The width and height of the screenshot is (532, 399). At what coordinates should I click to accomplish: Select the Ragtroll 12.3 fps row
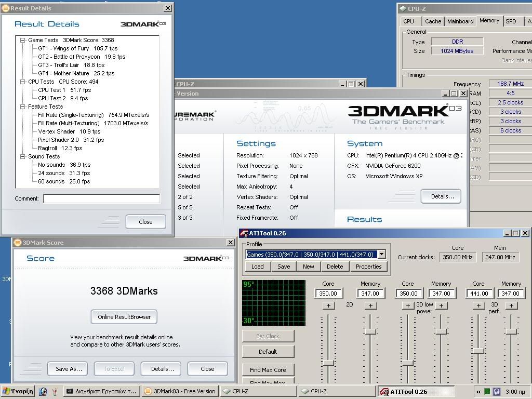tap(60, 148)
